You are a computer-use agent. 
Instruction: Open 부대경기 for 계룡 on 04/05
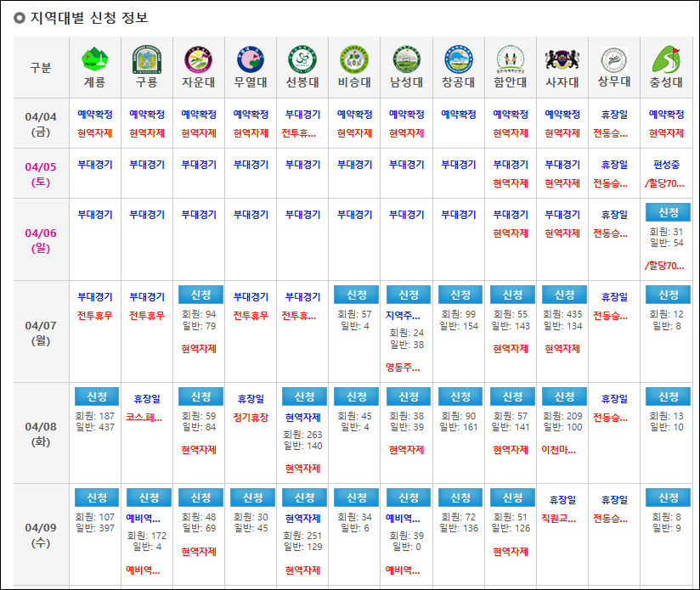(x=94, y=165)
